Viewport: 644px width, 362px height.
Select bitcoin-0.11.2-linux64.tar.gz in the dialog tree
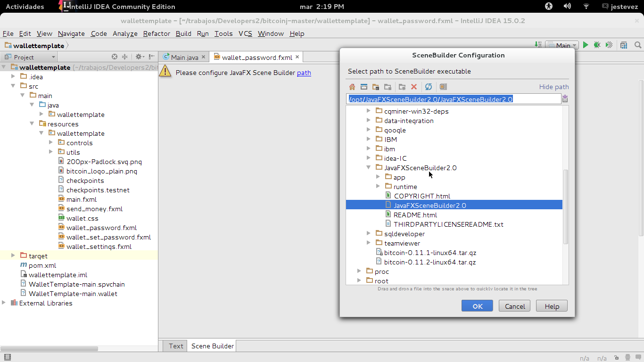(430, 262)
